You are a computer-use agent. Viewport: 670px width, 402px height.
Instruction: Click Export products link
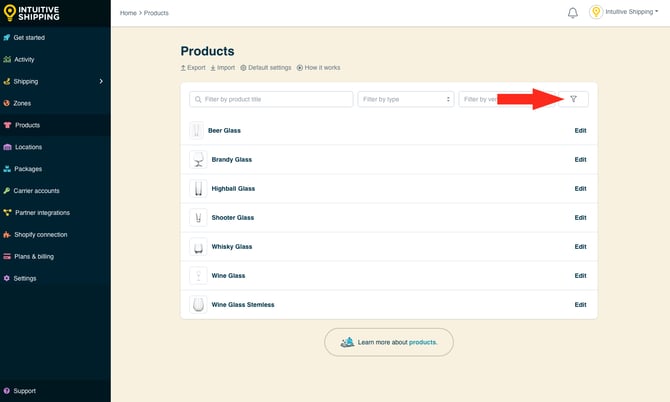pos(193,68)
